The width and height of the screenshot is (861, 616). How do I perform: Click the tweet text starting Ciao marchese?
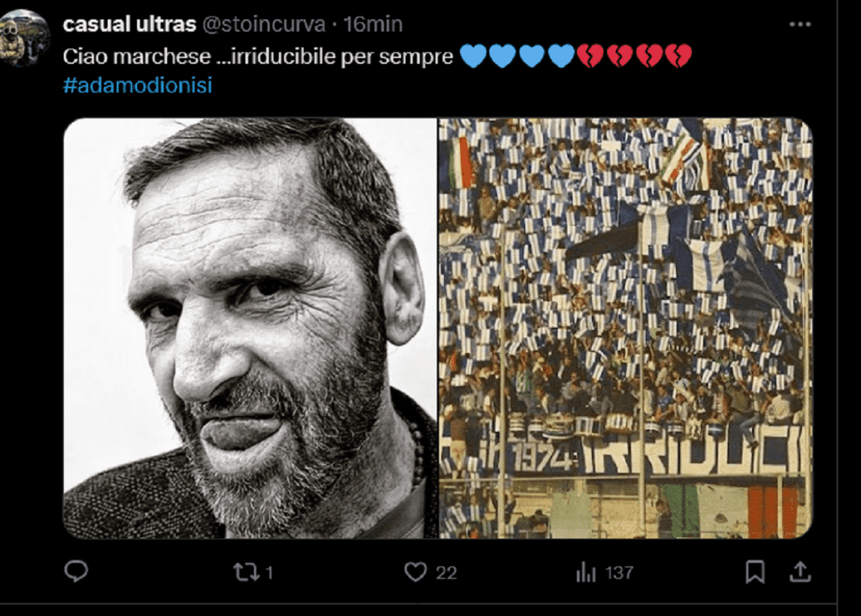pos(257,56)
